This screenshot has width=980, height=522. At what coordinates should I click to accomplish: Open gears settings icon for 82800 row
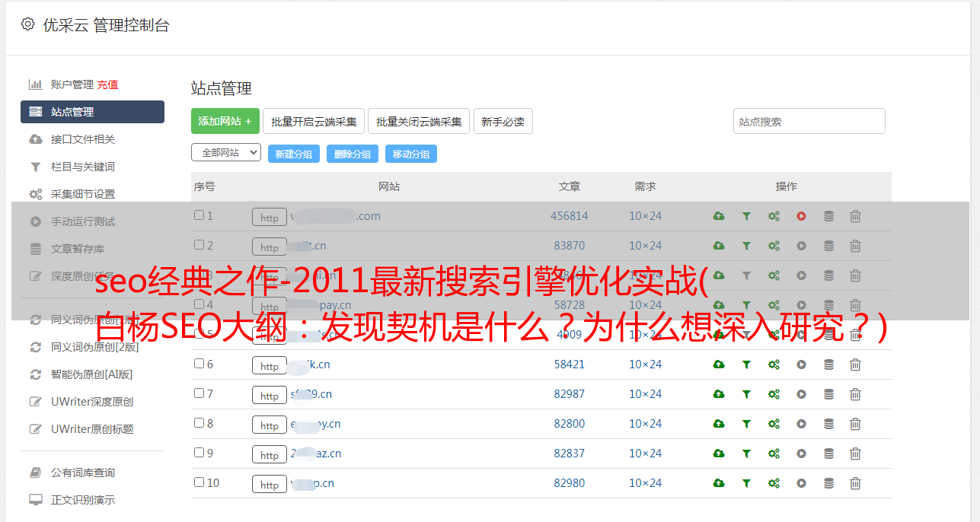[774, 424]
